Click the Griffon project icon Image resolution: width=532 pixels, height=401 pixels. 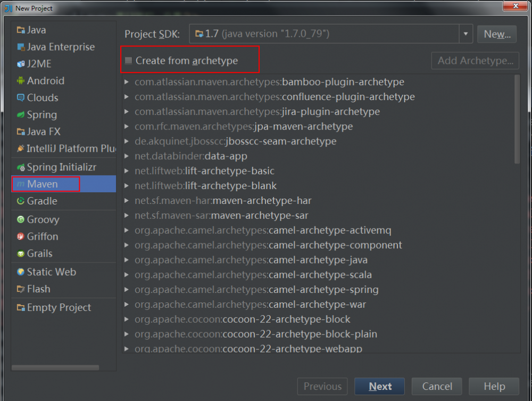(x=21, y=236)
